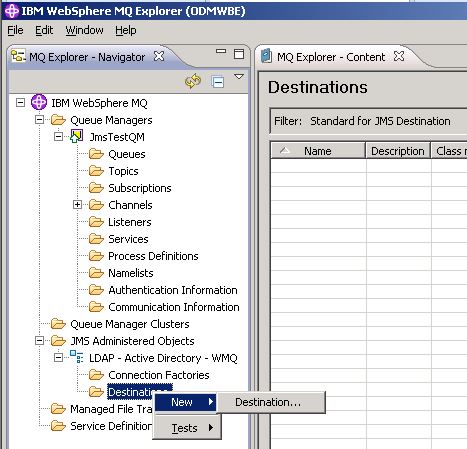The image size is (467, 449).
Task: Click the JMS Administered Objects folder icon
Action: click(x=58, y=341)
